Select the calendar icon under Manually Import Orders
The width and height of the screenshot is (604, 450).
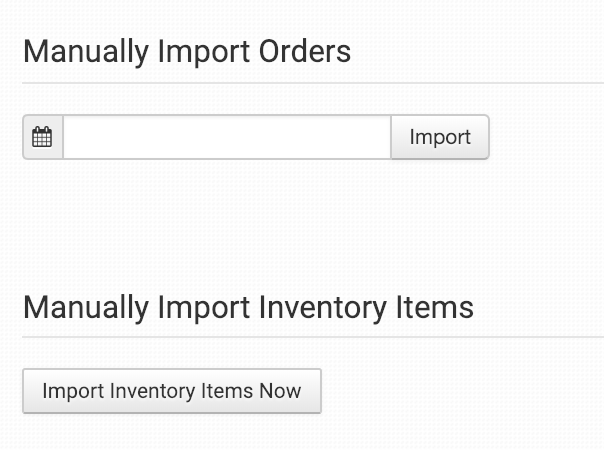(42, 137)
